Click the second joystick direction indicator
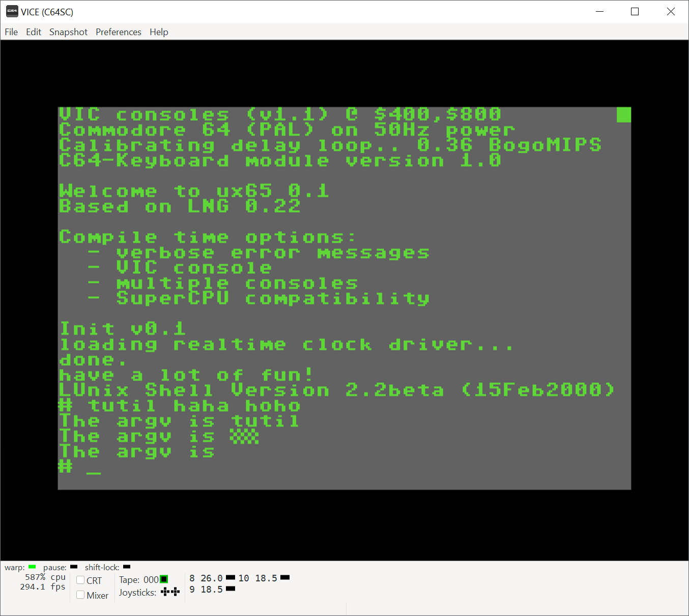Image resolution: width=689 pixels, height=616 pixels. 176,592
